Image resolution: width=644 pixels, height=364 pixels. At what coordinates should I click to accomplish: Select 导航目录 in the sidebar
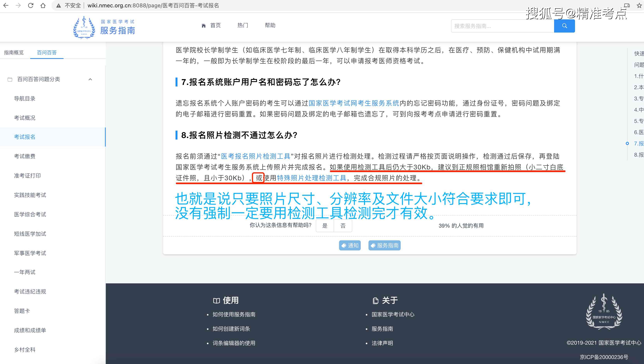pyautogui.click(x=24, y=99)
